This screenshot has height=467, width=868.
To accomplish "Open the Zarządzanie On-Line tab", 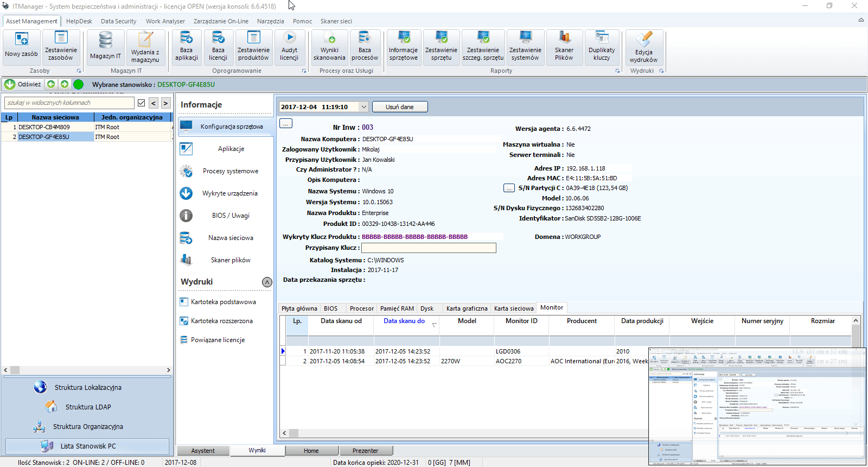I will click(x=221, y=21).
